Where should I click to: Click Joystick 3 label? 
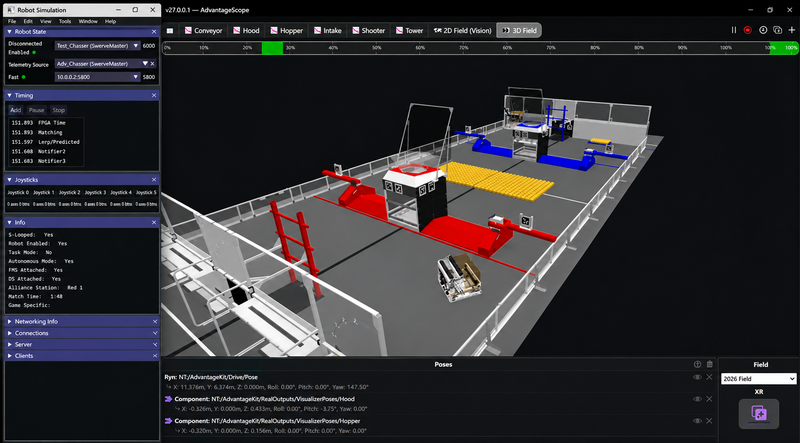95,192
